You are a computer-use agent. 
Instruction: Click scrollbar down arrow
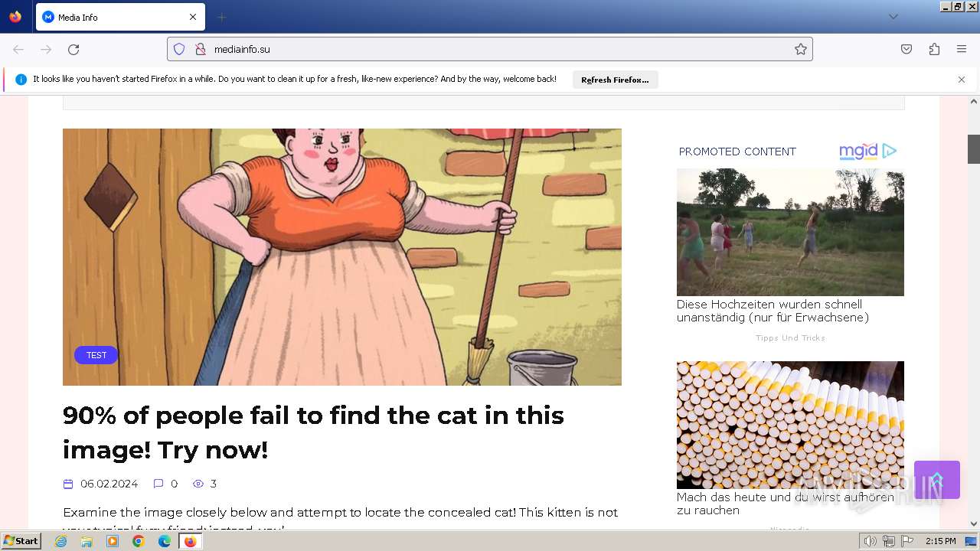974,524
